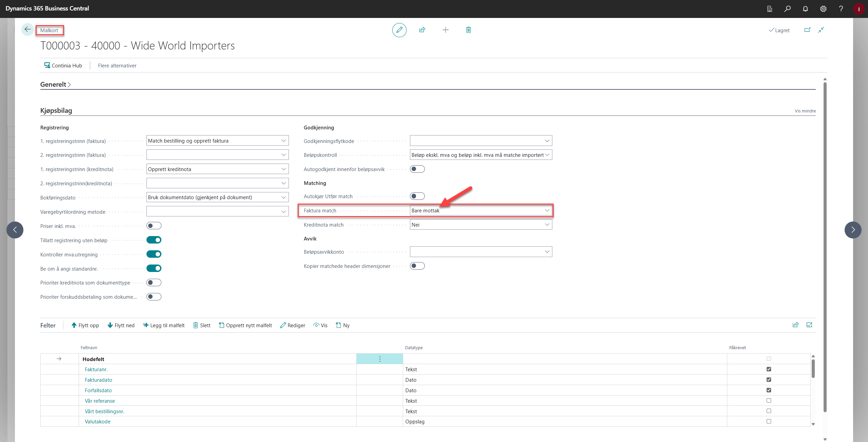The height and width of the screenshot is (442, 868).
Task: Open the notifications bell icon
Action: pos(805,9)
